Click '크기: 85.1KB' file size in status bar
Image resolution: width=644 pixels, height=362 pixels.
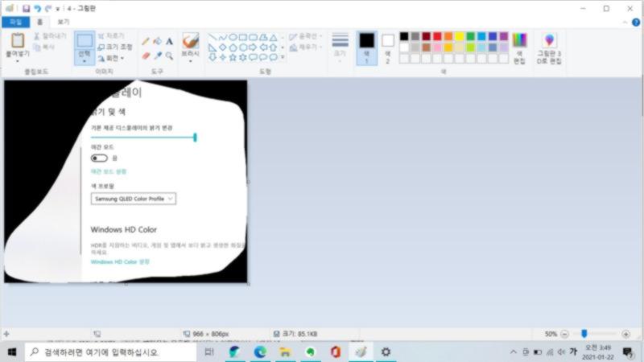coord(299,334)
